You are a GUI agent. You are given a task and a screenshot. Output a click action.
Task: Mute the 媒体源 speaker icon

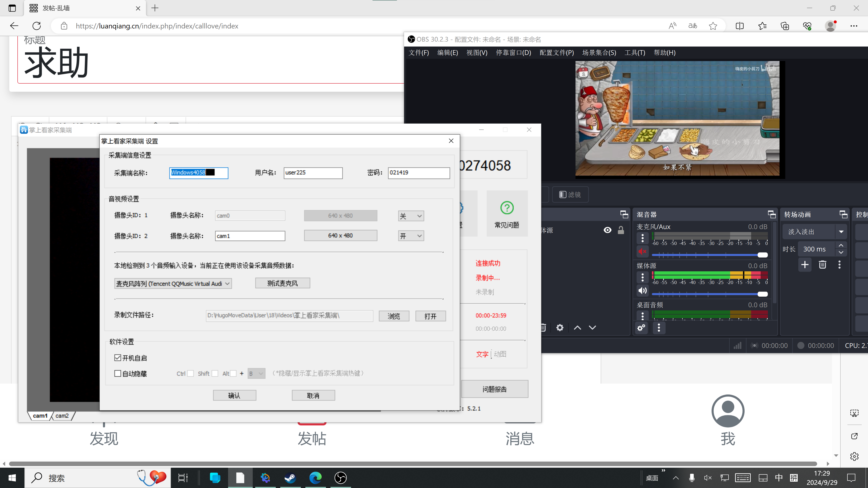click(x=642, y=290)
